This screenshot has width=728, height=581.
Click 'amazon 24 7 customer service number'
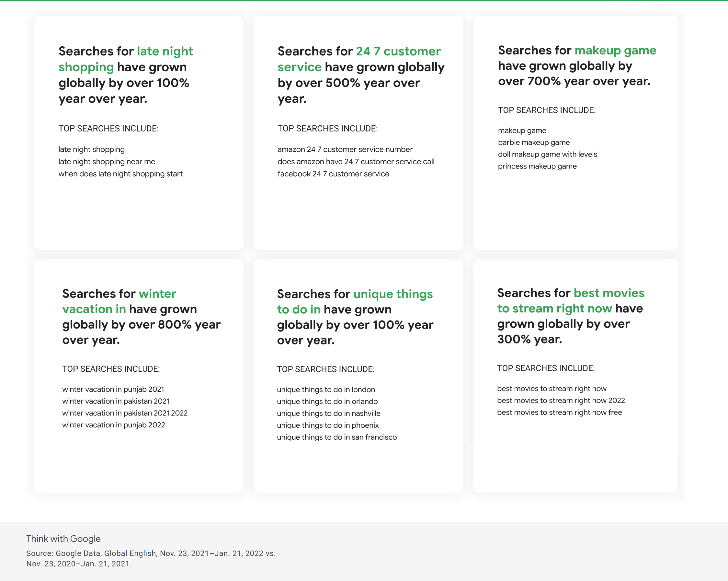(345, 149)
